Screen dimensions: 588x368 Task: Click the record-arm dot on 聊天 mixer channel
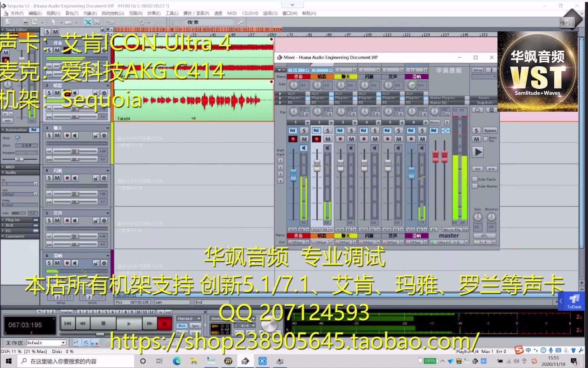tap(340, 139)
